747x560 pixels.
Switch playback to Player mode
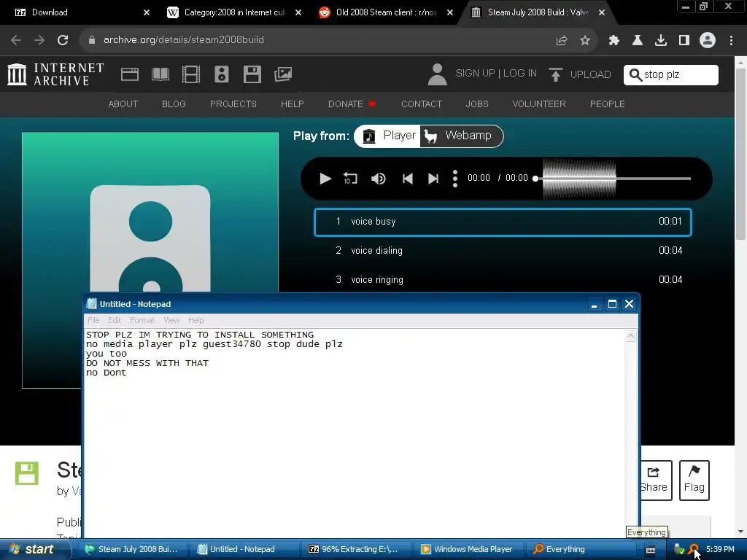click(x=388, y=136)
